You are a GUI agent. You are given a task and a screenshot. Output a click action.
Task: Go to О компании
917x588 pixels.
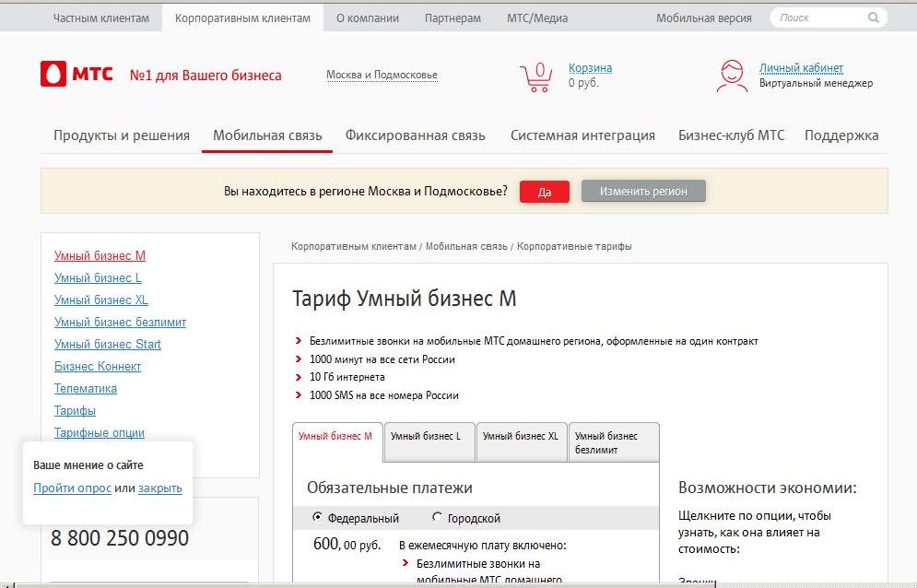(x=368, y=18)
